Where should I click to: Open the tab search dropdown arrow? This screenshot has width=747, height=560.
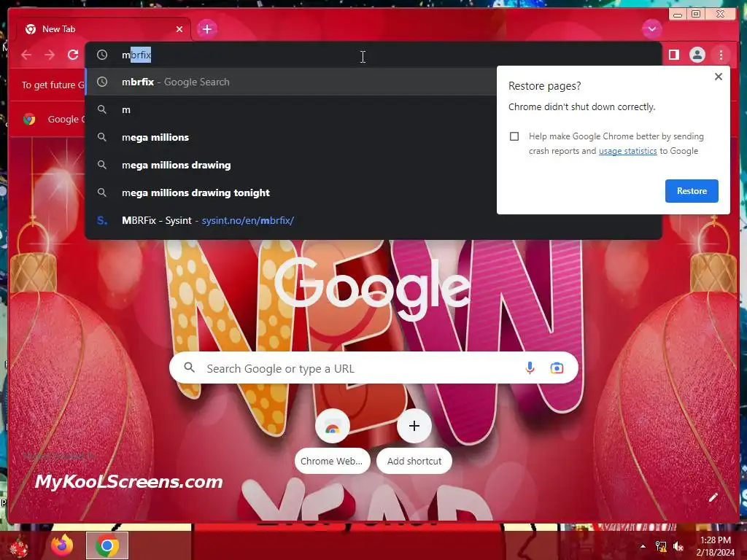point(651,29)
